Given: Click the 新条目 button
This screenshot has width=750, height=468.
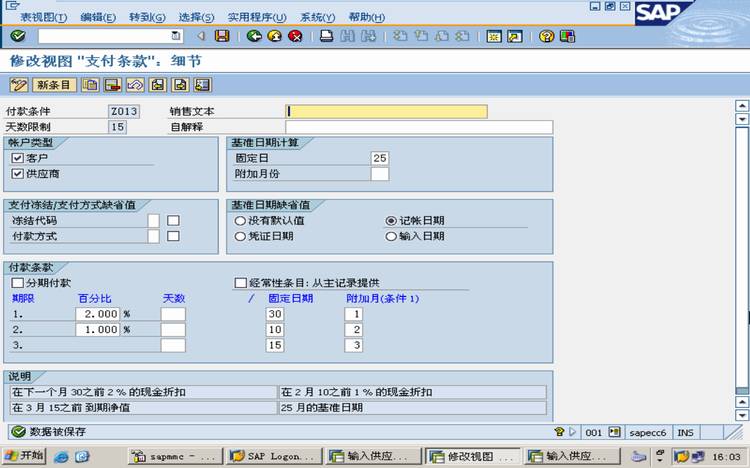Looking at the screenshot, I should pyautogui.click(x=54, y=85).
